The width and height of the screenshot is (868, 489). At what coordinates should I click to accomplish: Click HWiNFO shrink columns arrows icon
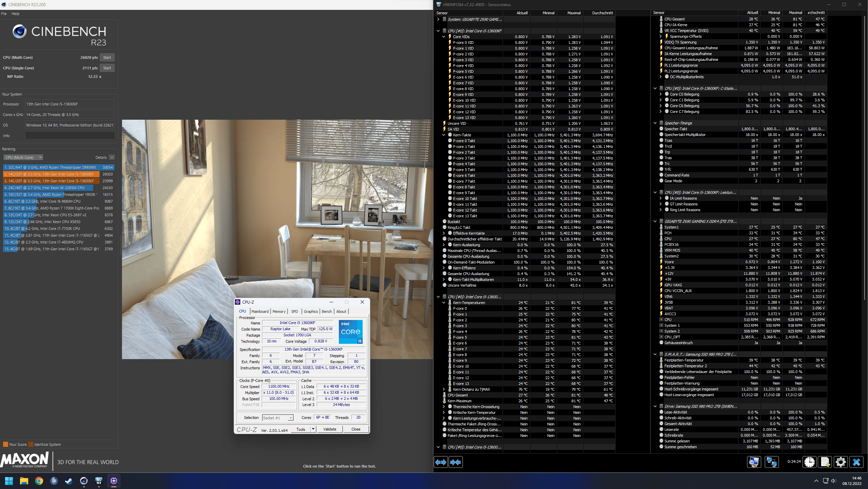(x=455, y=462)
